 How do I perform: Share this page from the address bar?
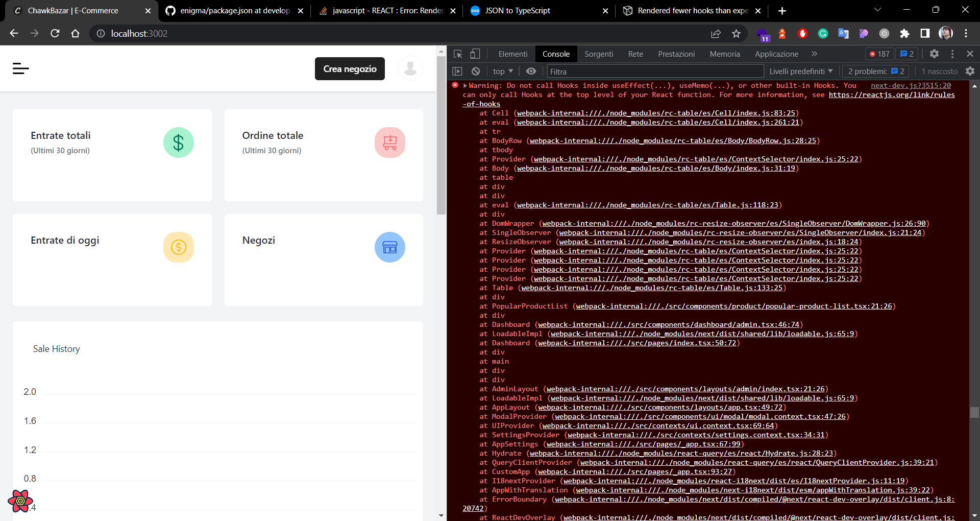tap(716, 33)
